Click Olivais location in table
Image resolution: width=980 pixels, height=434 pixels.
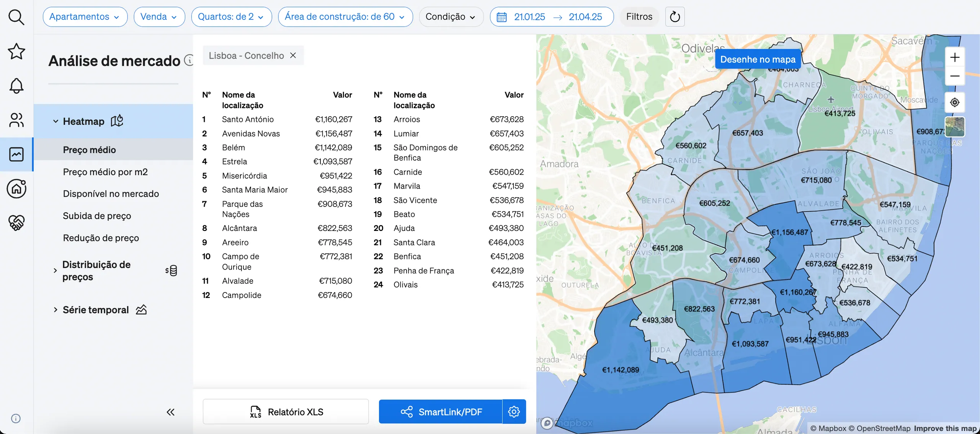click(x=405, y=284)
